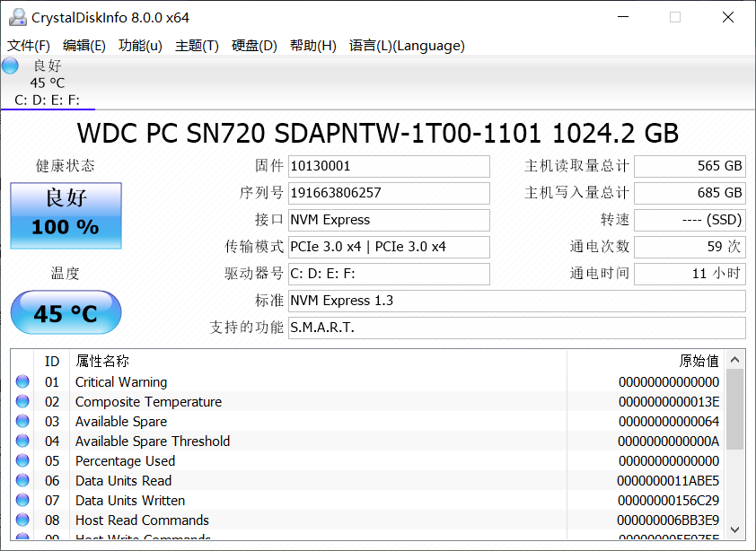This screenshot has width=756, height=551.
Task: Click the 温度 label above the temperature button
Action: point(65,274)
